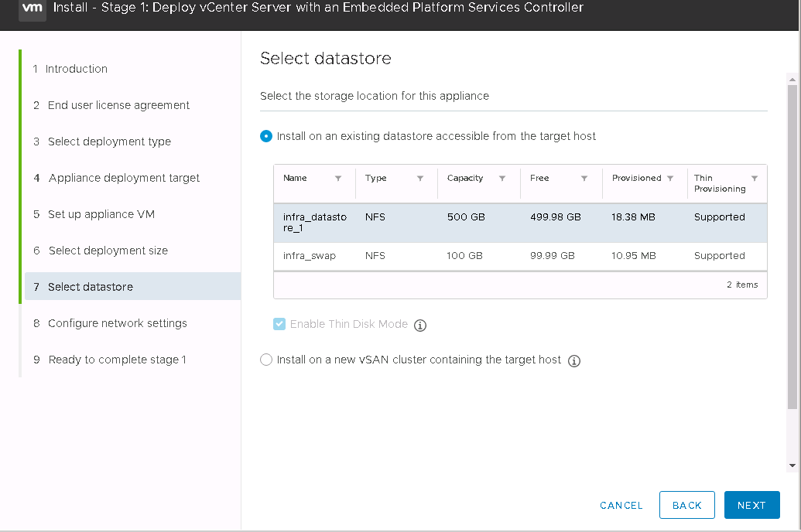Image resolution: width=801 pixels, height=532 pixels.
Task: Click the vertical scrollbar down arrow
Action: 792,465
